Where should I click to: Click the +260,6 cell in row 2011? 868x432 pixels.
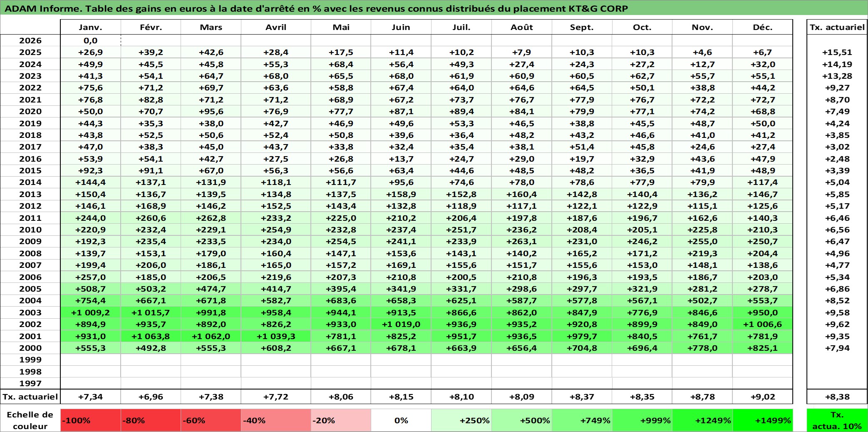[x=151, y=218]
